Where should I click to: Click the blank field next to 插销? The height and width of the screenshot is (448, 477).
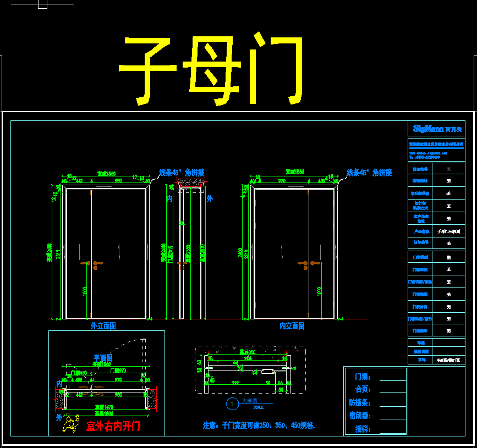click(392, 429)
